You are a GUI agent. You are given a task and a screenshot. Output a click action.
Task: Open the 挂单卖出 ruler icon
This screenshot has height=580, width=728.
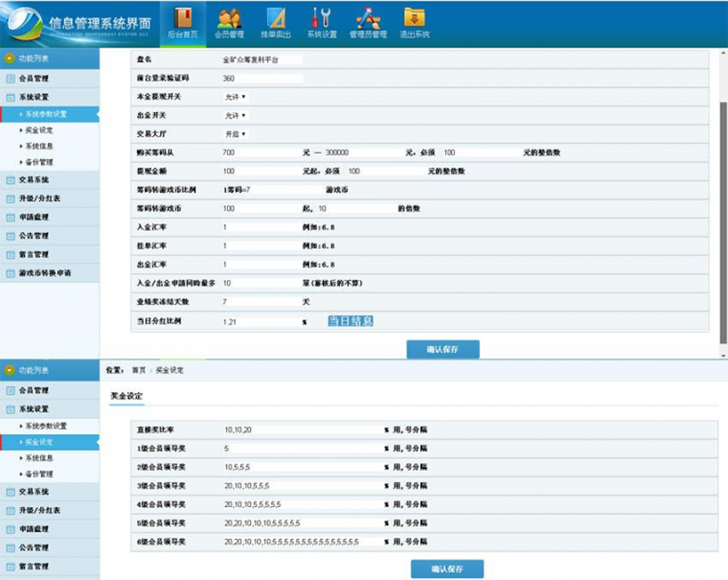[x=275, y=19]
